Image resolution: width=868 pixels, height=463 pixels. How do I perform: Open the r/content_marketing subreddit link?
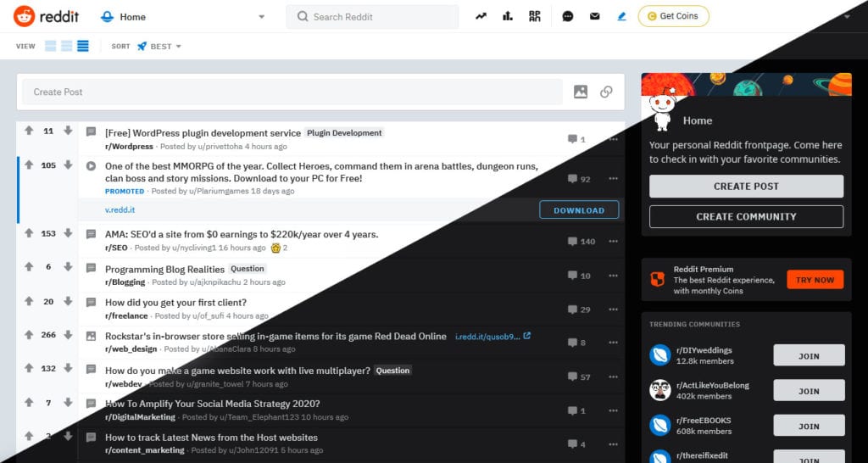coord(145,450)
